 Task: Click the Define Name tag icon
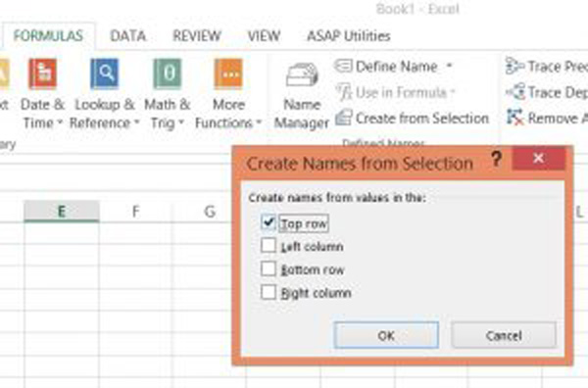pyautogui.click(x=344, y=66)
